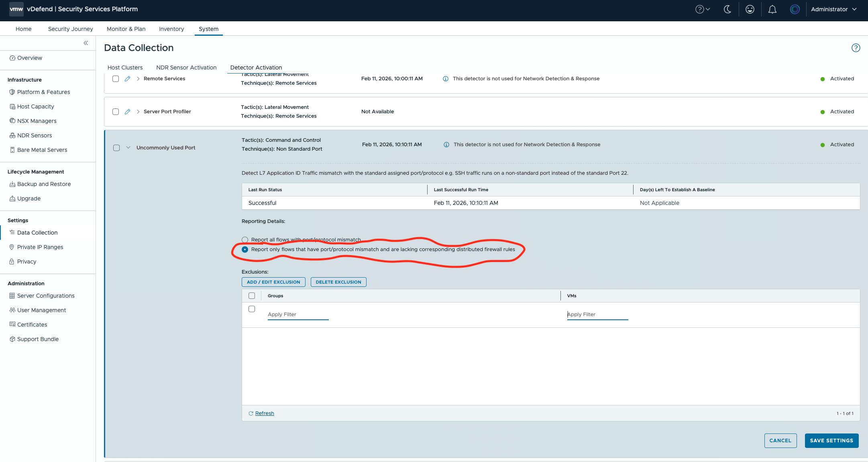Click the dark mode moon icon
This screenshot has width=868, height=462.
point(727,9)
